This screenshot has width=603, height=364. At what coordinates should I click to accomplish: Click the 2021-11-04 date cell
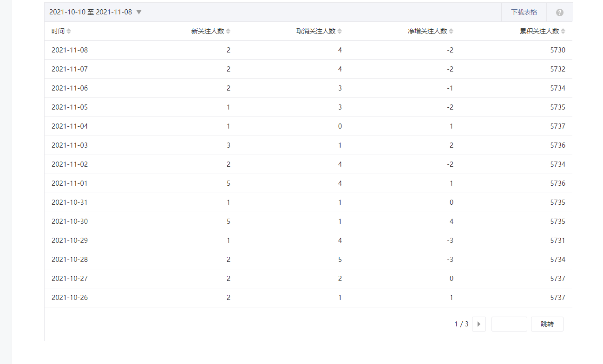[x=70, y=126]
